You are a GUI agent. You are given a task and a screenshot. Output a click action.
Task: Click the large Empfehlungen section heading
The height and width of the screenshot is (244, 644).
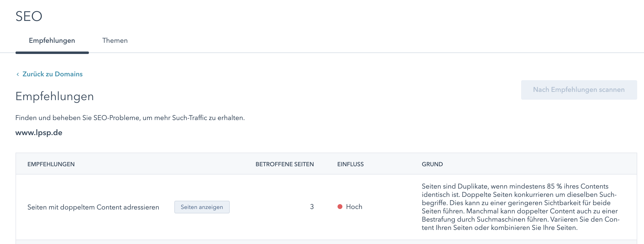click(x=54, y=96)
